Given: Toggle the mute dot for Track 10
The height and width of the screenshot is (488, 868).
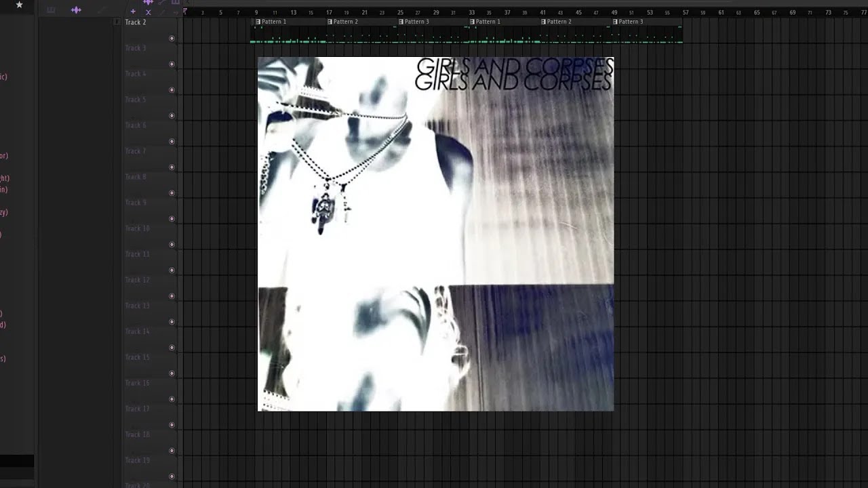Looking at the screenshot, I should tap(172, 245).
